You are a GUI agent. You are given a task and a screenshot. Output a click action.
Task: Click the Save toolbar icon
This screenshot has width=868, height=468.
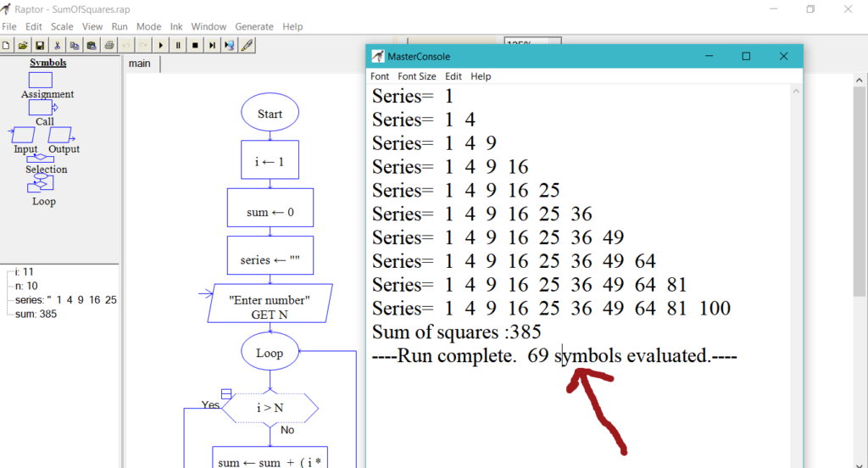pos(39,45)
